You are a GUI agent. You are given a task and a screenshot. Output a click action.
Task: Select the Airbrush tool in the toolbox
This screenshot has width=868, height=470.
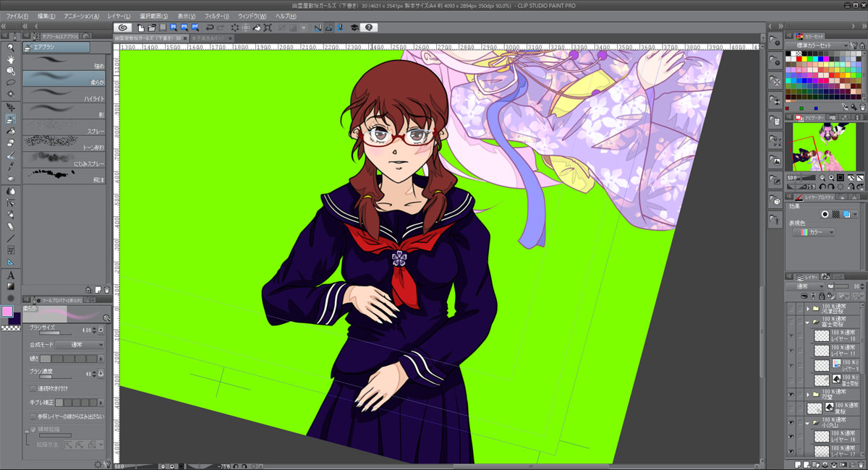tap(11, 119)
